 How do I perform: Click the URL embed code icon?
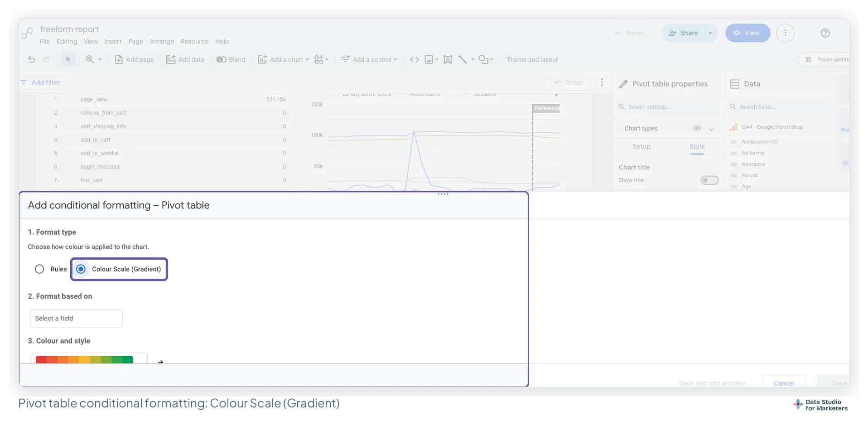[414, 59]
